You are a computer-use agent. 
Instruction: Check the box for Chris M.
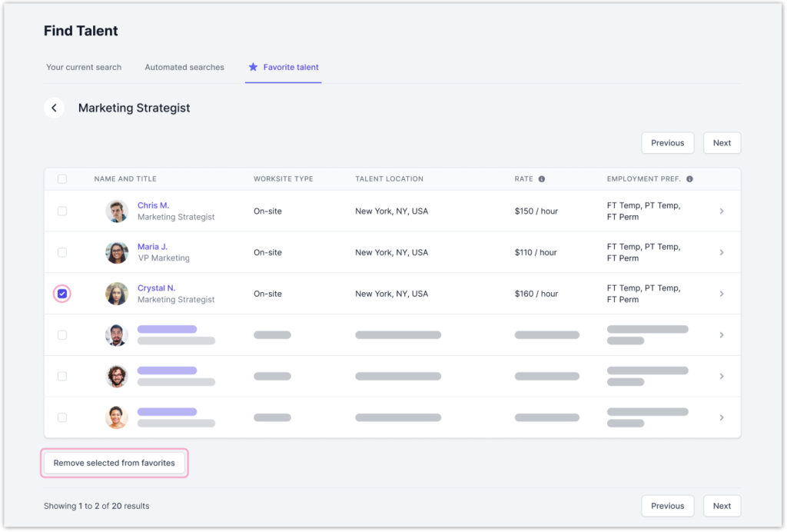coord(62,211)
